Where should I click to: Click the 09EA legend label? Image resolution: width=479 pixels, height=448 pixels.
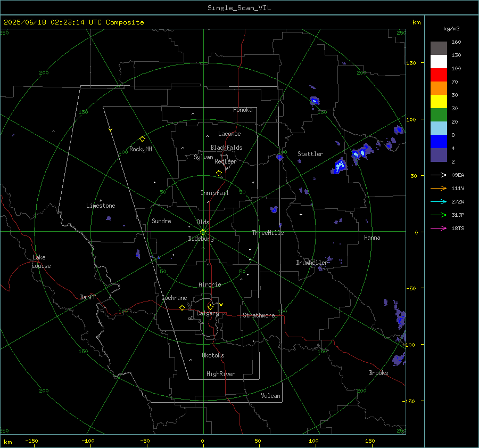[x=458, y=175]
